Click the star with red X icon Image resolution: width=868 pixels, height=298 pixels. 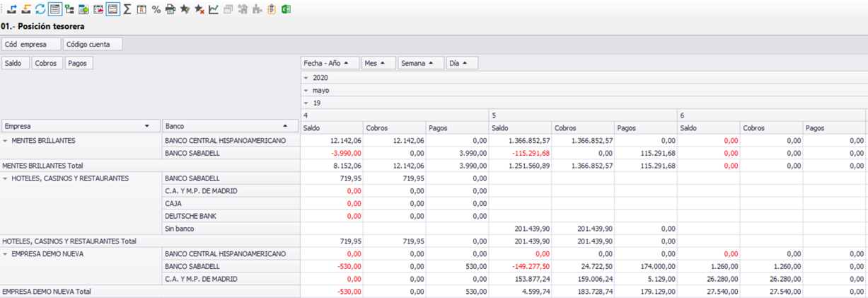pyautogui.click(x=199, y=9)
